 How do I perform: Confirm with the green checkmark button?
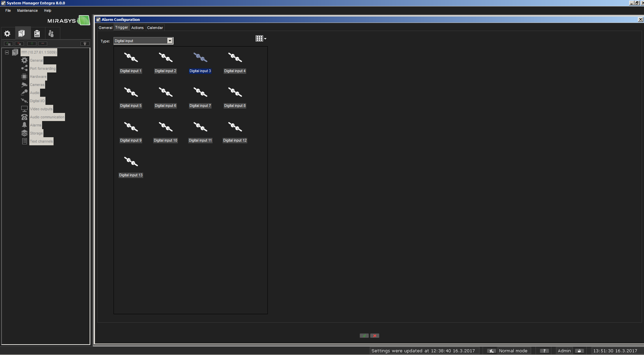pyautogui.click(x=364, y=336)
